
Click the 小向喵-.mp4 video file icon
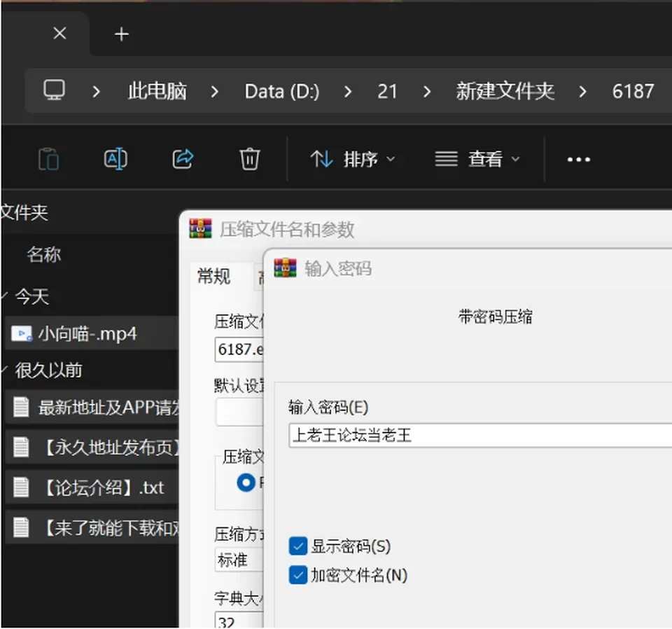(x=22, y=334)
